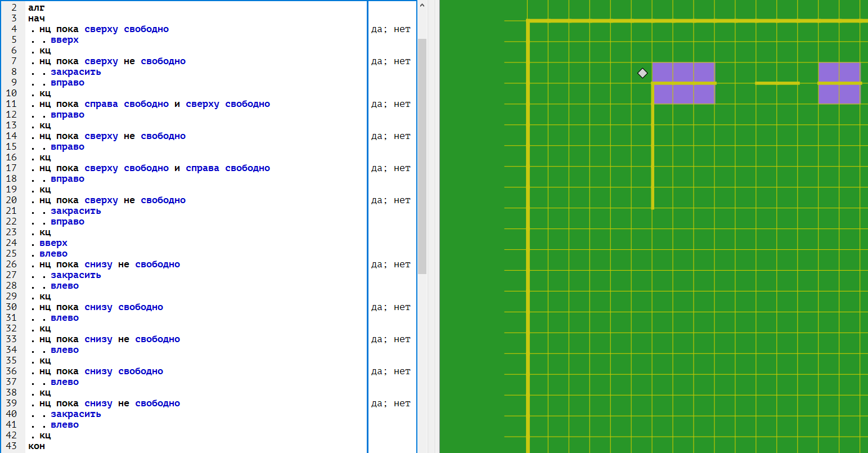This screenshot has width=868, height=453.
Task: Click line number 43 in the gutter
Action: (x=11, y=446)
